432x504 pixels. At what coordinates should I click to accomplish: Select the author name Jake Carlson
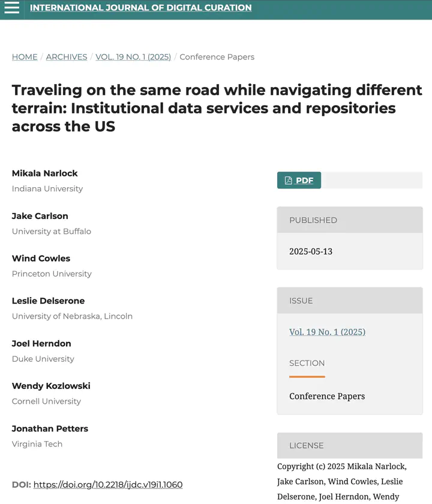(40, 216)
